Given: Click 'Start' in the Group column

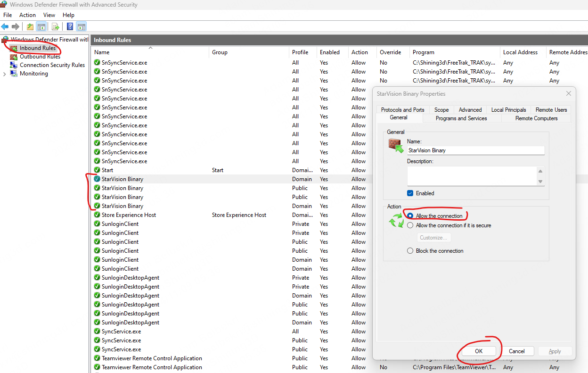Looking at the screenshot, I should (218, 170).
